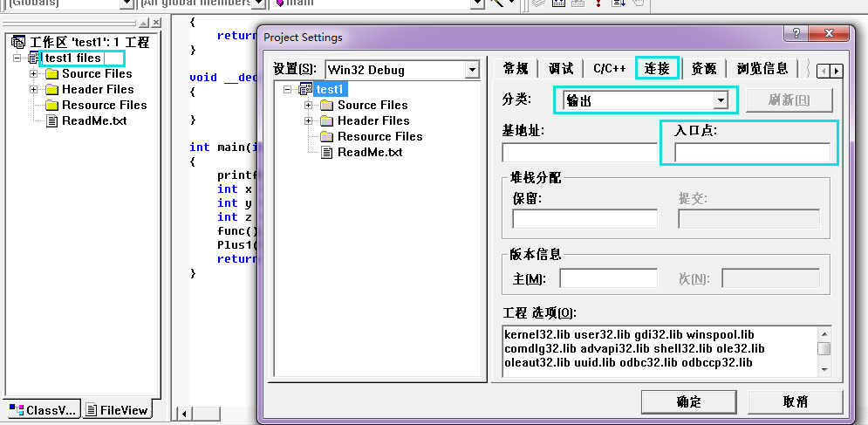Click project options scrollbar down arrow
Viewport: 868px width, 425px height.
[824, 370]
